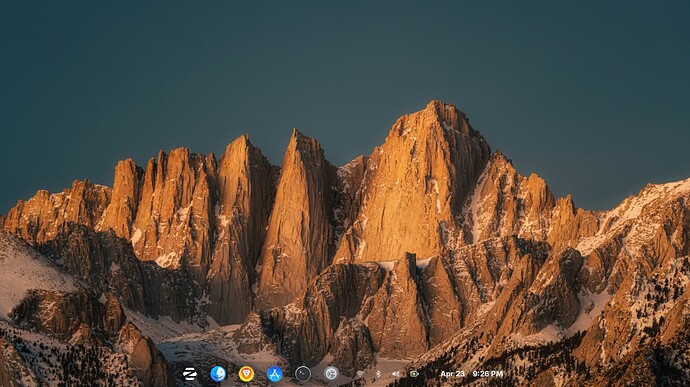
Task: Launch the Terminal app
Action: coord(303,374)
